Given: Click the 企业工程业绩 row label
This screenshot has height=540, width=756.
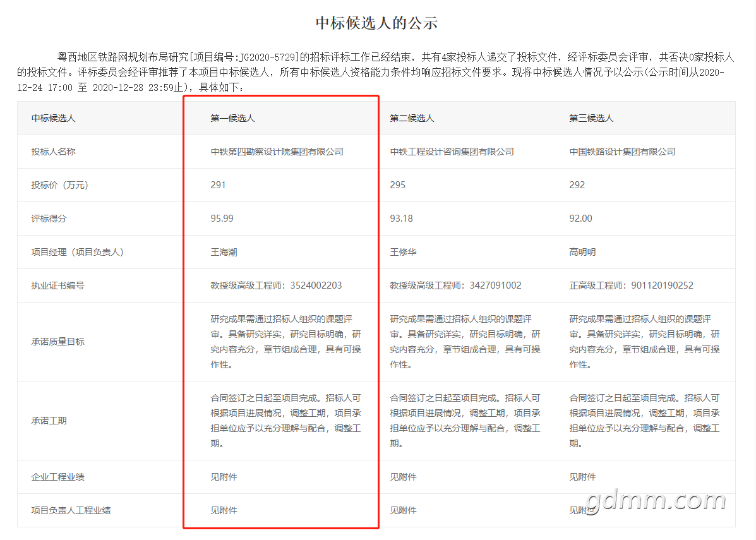Looking at the screenshot, I should (58, 477).
